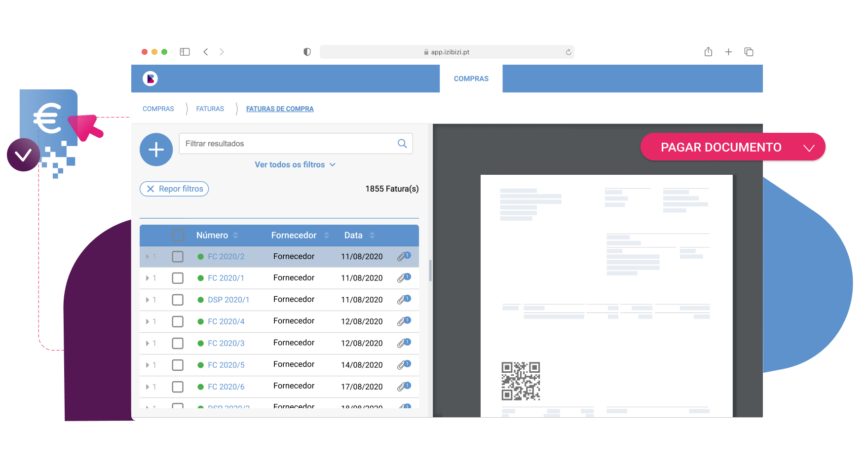Tick checkbox for invoice FC 2020/1
Image resolution: width=868 pixels, height=471 pixels.
click(178, 278)
